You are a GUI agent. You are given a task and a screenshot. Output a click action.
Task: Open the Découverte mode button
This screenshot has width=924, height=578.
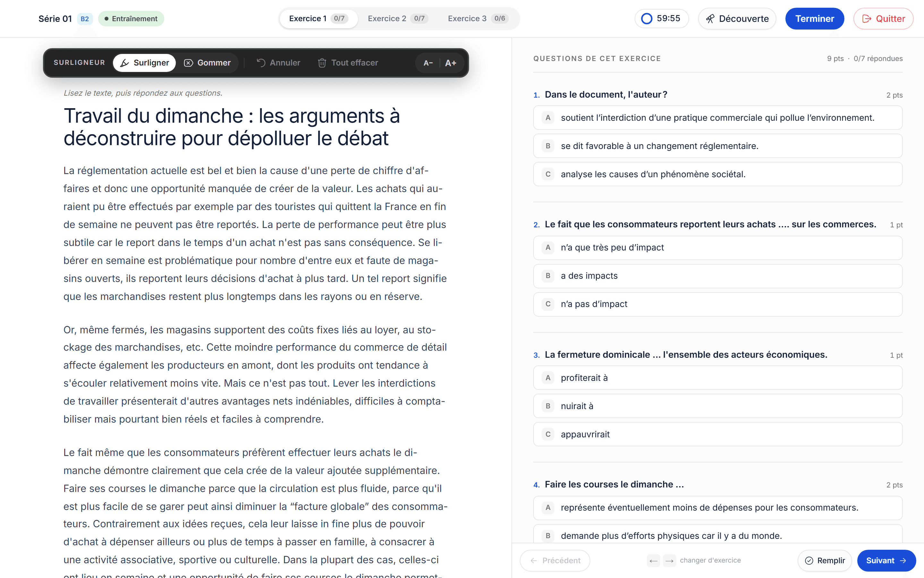coord(737,18)
